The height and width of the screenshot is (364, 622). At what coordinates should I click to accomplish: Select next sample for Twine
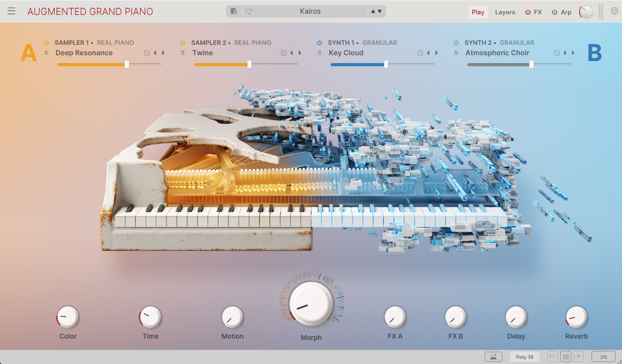[300, 53]
